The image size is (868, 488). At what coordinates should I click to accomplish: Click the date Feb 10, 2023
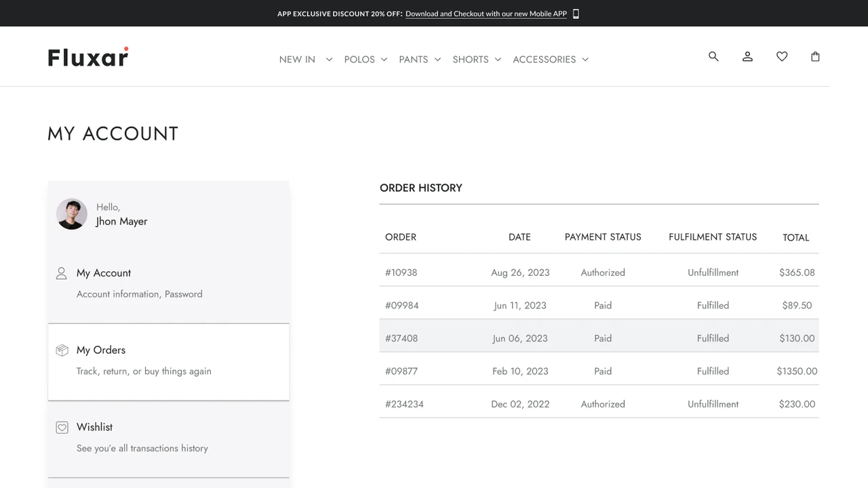[520, 371]
